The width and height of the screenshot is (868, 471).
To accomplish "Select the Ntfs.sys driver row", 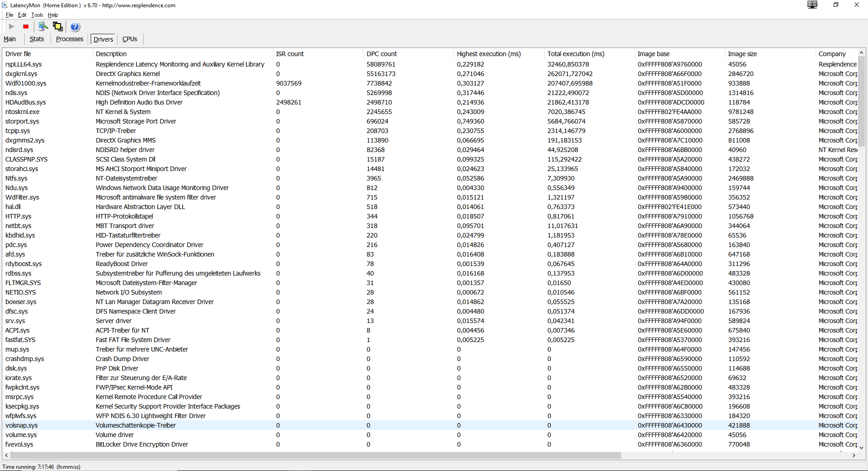I will point(430,178).
